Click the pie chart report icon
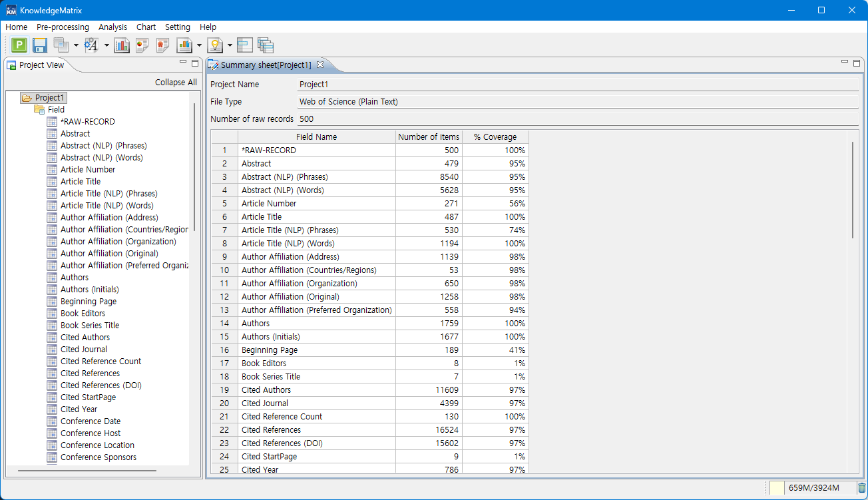The height and width of the screenshot is (500, 868). (142, 45)
